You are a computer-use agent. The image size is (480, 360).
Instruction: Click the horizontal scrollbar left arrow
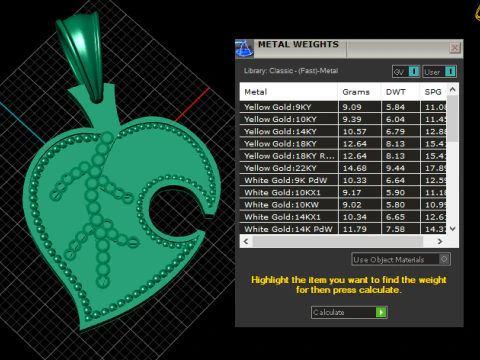pyautogui.click(x=246, y=241)
